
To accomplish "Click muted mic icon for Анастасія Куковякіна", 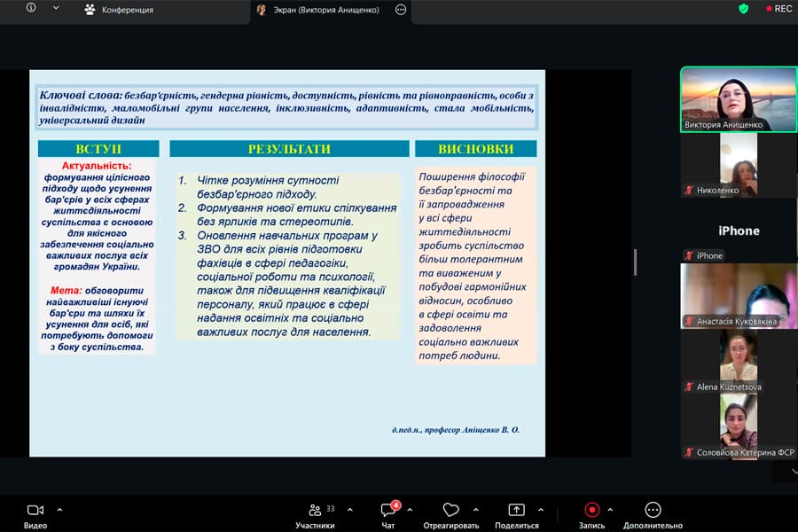I will (689, 321).
